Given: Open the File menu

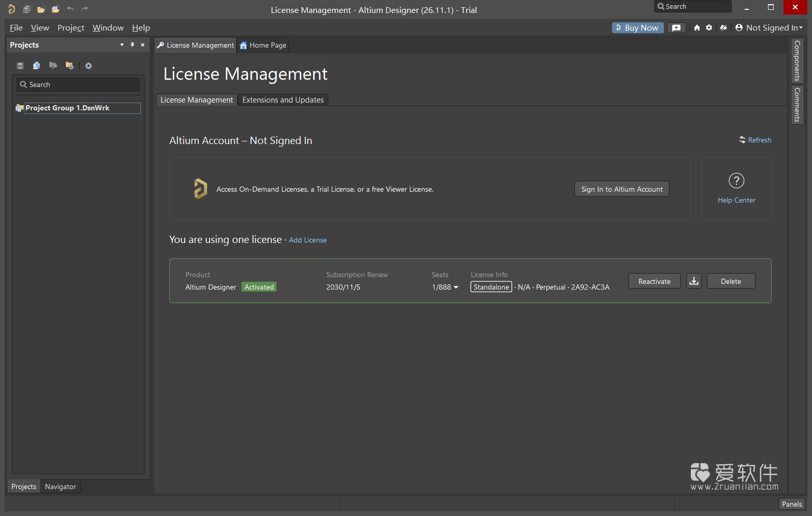Looking at the screenshot, I should [16, 28].
